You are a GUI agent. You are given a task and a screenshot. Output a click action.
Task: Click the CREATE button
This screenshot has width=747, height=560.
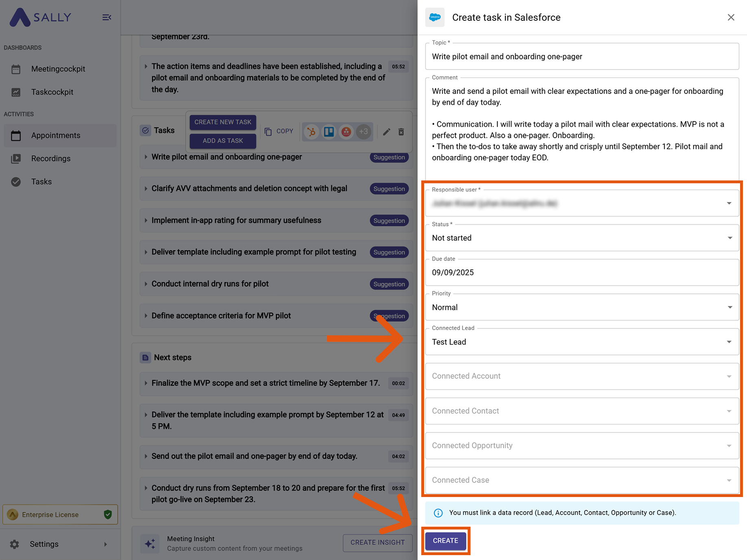[x=445, y=541]
